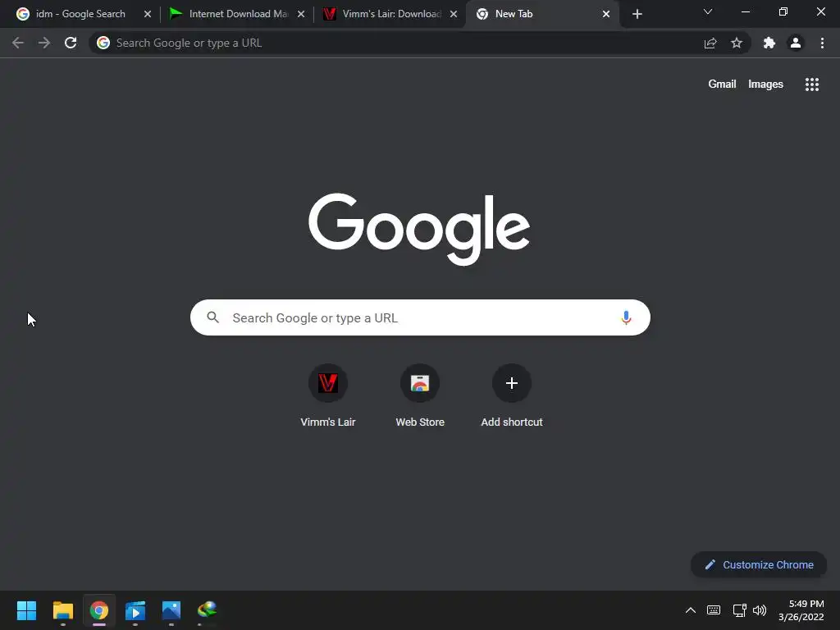
Task: Reload the current page
Action: (x=71, y=43)
